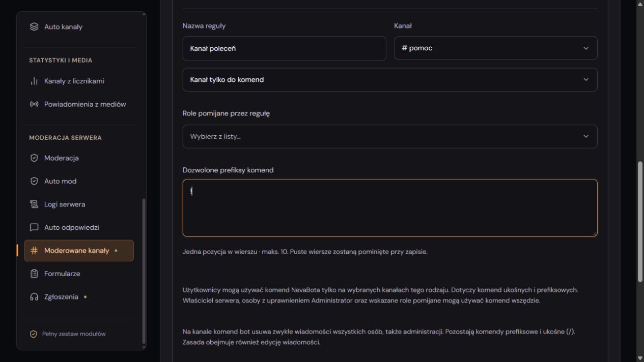The height and width of the screenshot is (362, 644).
Task: Open the Kanał tylko do komend dropdown
Action: [390, 80]
